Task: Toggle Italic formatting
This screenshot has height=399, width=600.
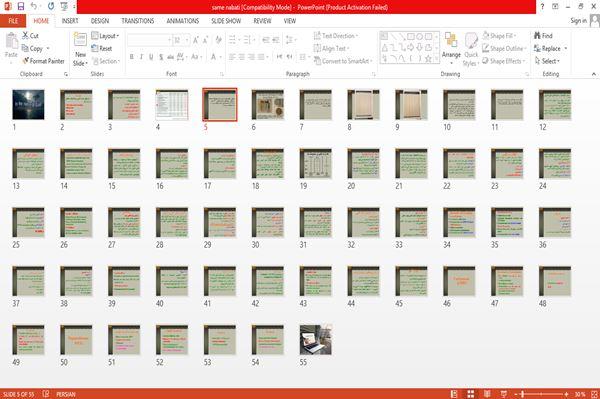Action: click(141, 57)
